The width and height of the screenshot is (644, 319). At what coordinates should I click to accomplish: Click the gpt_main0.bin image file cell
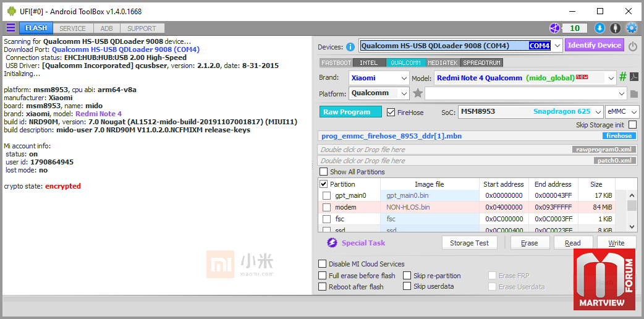[430, 196]
